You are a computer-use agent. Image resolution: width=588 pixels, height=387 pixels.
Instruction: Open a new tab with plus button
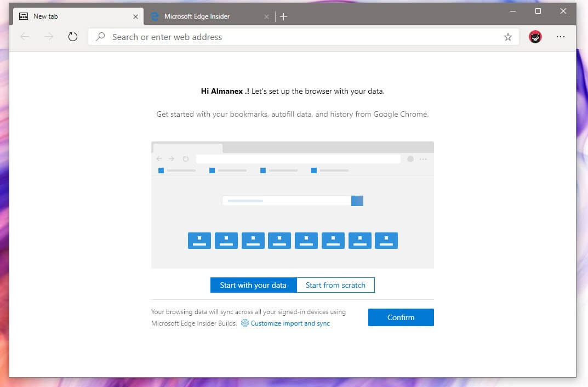[x=283, y=16]
